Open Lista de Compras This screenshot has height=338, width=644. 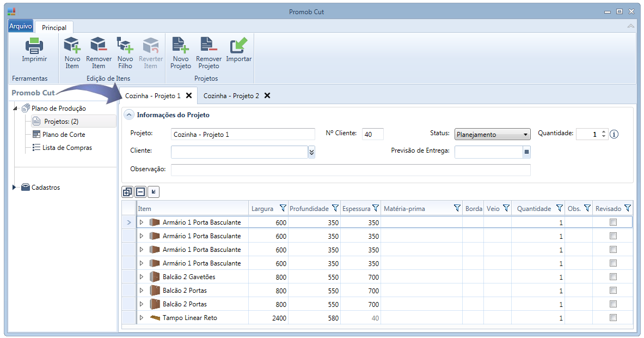(x=67, y=148)
